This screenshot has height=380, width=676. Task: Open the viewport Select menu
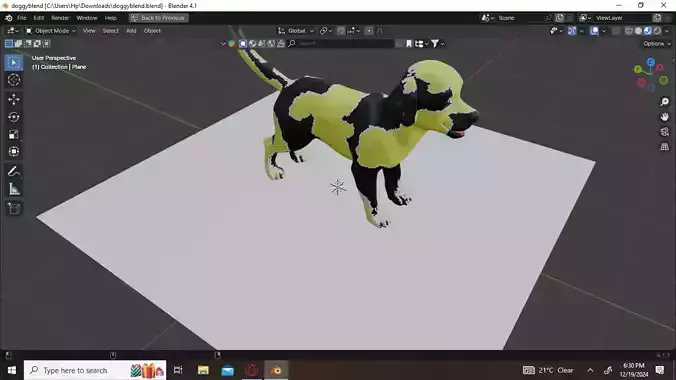pos(110,31)
